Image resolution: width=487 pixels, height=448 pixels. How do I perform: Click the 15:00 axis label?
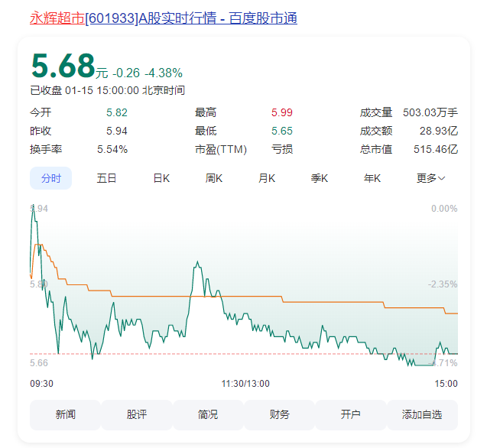[x=446, y=384]
